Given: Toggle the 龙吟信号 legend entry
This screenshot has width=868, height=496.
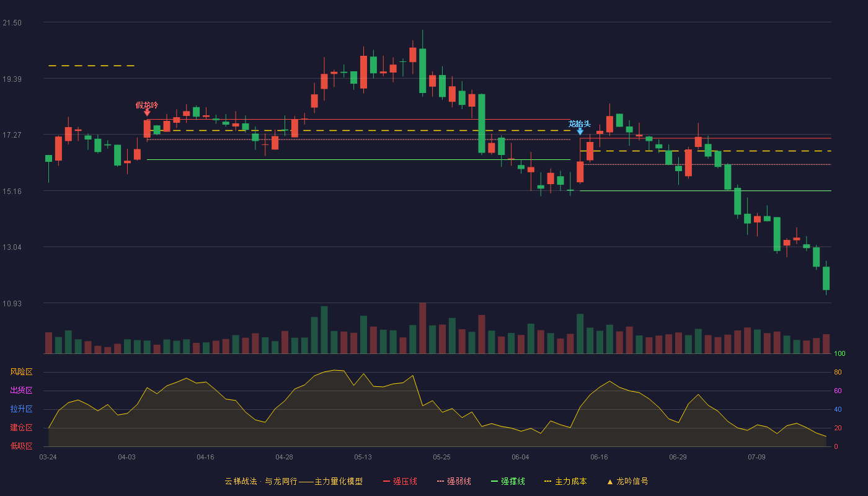Looking at the screenshot, I should click(627, 481).
